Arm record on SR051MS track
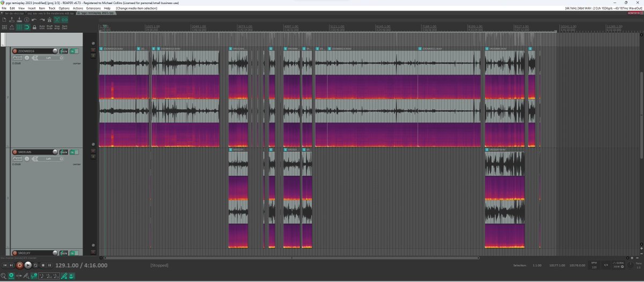The width and height of the screenshot is (644, 282). point(14,152)
